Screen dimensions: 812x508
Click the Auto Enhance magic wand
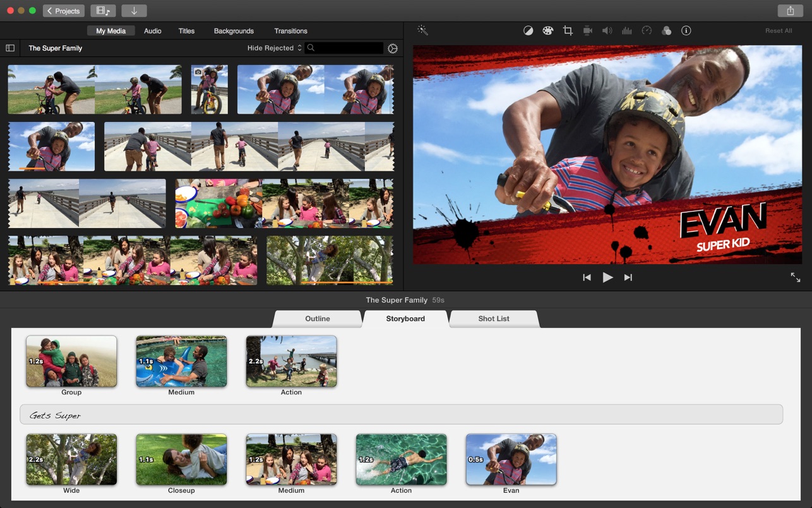[422, 30]
